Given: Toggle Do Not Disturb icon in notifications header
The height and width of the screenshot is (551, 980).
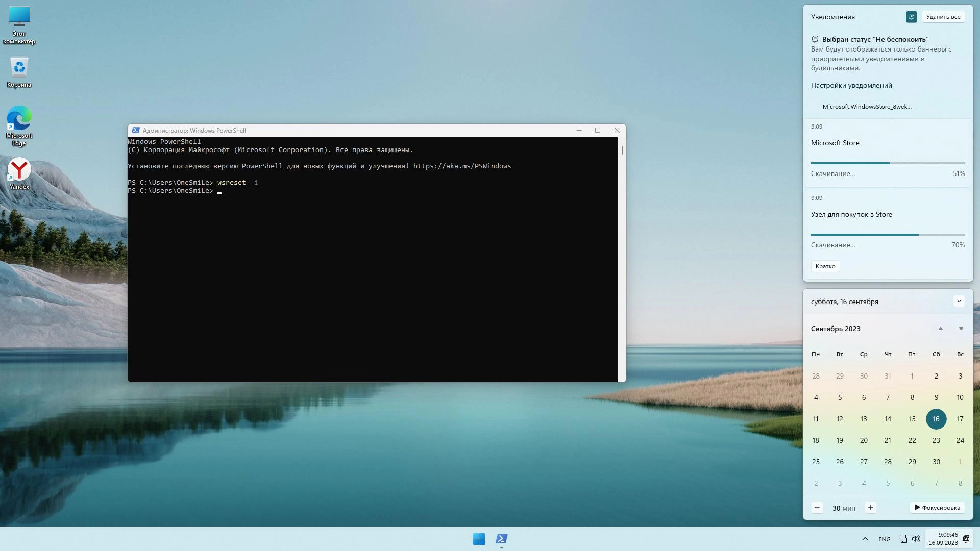Looking at the screenshot, I should click(x=911, y=17).
